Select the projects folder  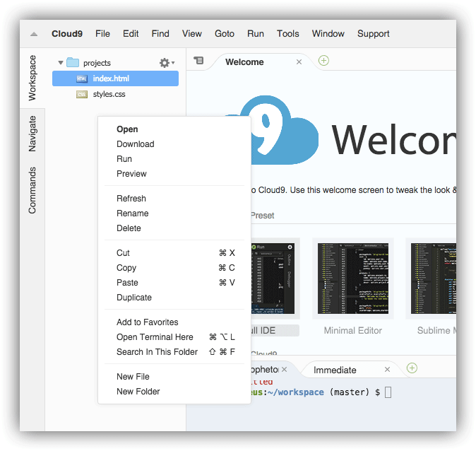97,63
